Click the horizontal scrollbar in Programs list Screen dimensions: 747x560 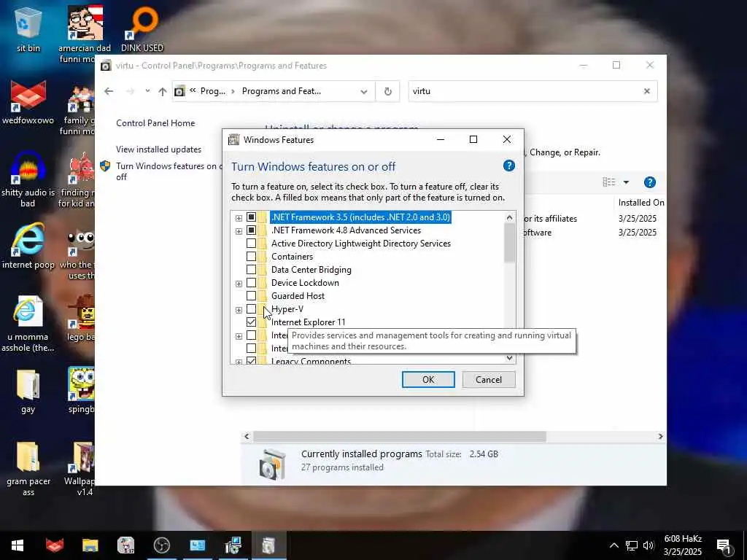pyautogui.click(x=399, y=436)
